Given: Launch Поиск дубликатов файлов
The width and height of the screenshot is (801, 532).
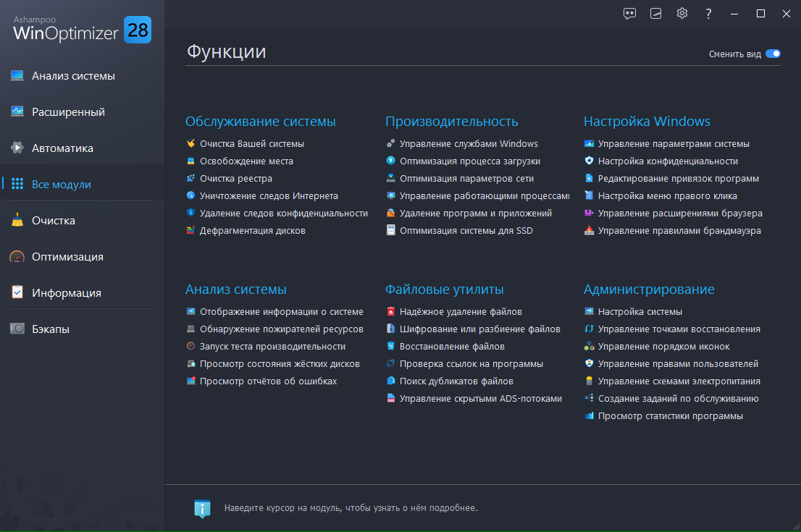Looking at the screenshot, I should click(456, 381).
